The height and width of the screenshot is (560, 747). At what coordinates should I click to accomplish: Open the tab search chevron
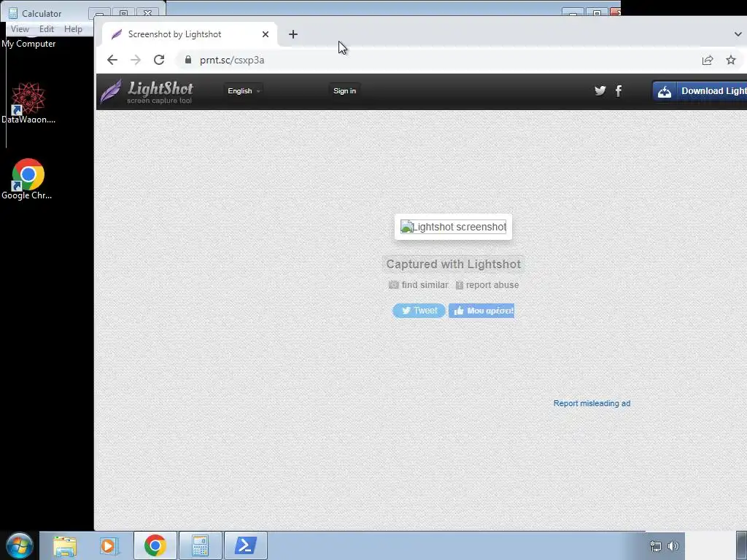point(738,34)
